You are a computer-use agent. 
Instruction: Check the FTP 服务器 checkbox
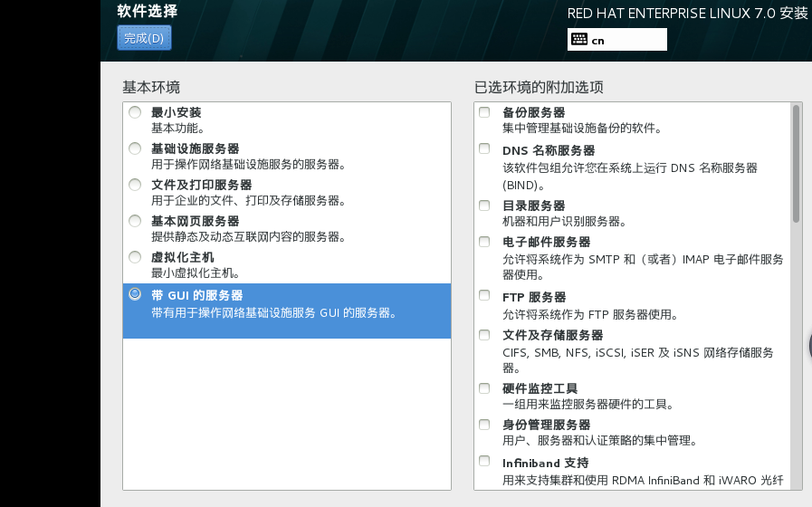click(484, 295)
